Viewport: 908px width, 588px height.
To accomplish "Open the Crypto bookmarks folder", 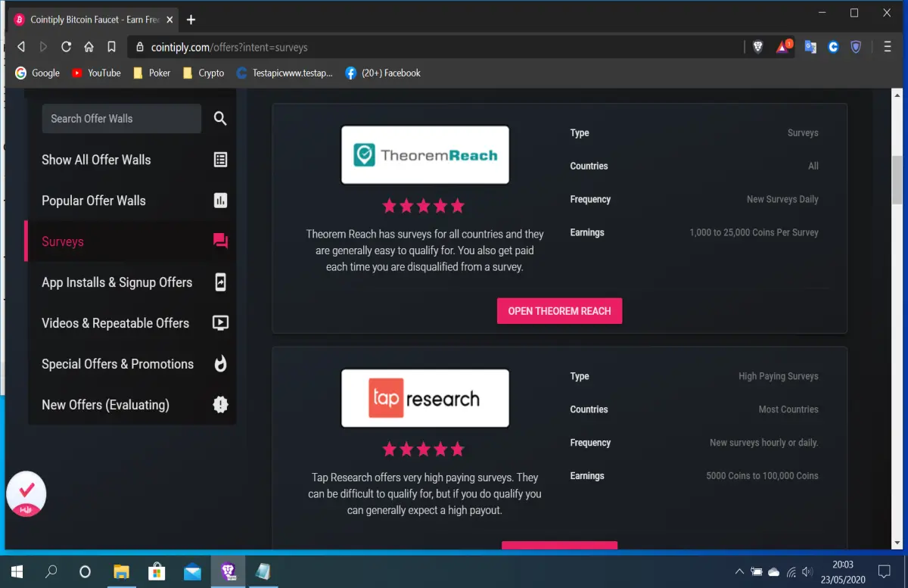I will (204, 73).
